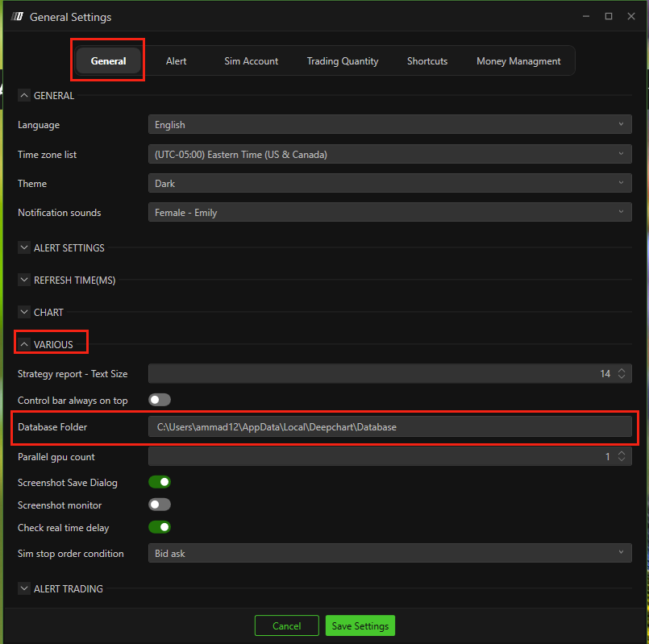The image size is (649, 644).
Task: Click the Save Settings button
Action: (x=360, y=626)
